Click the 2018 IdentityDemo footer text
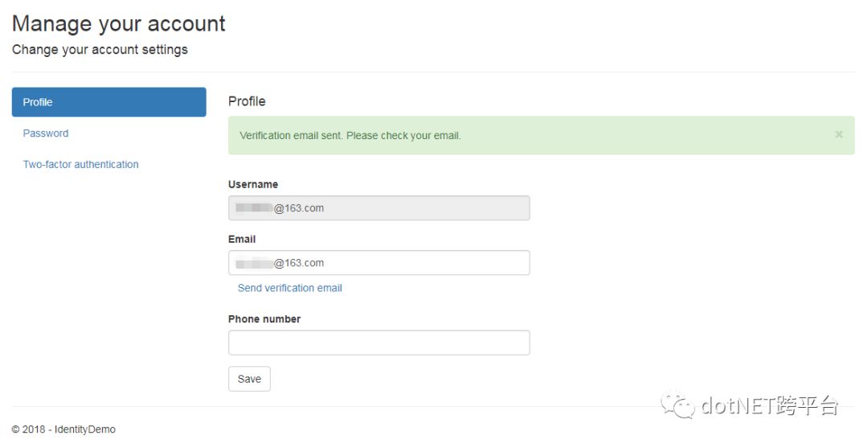This screenshot has height=444, width=868. (63, 430)
